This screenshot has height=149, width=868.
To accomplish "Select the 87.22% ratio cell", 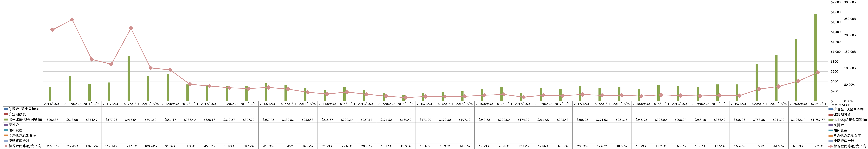I will [818, 146].
